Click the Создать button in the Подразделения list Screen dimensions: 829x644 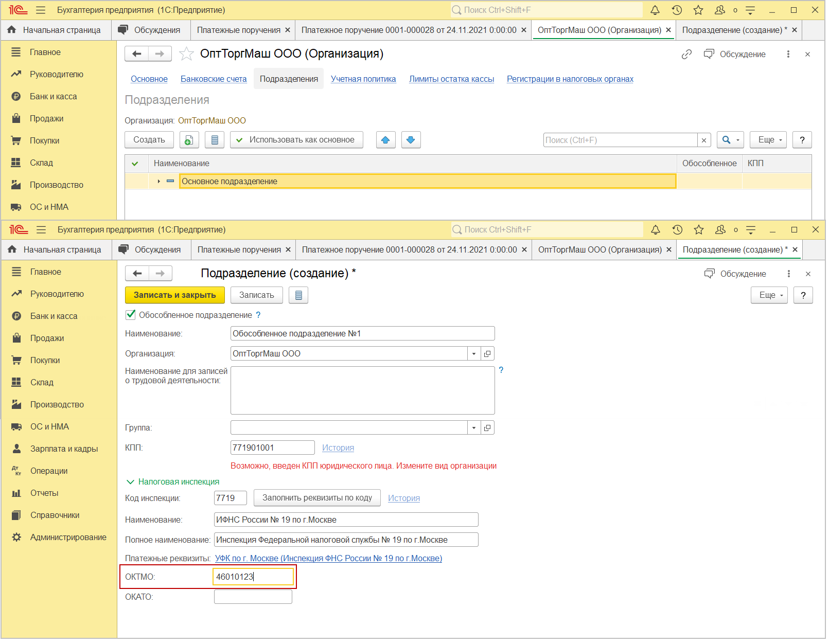149,140
